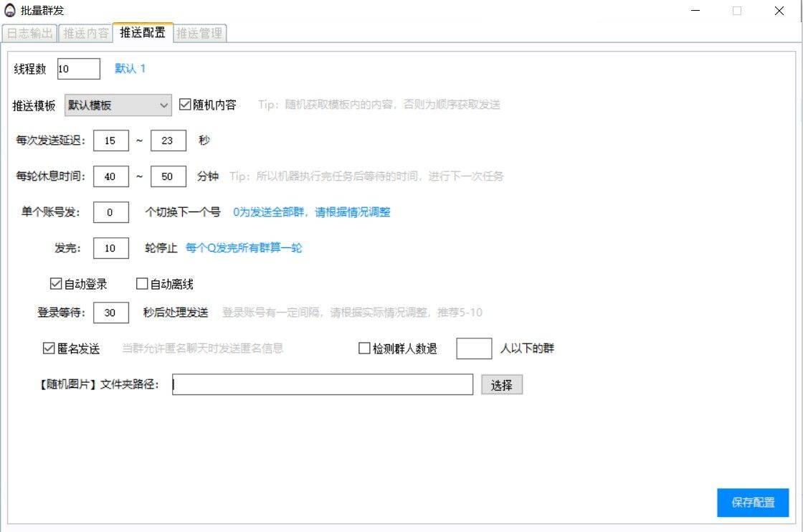Select the maximum rest time field (50)
The image size is (803, 532).
pyautogui.click(x=168, y=176)
